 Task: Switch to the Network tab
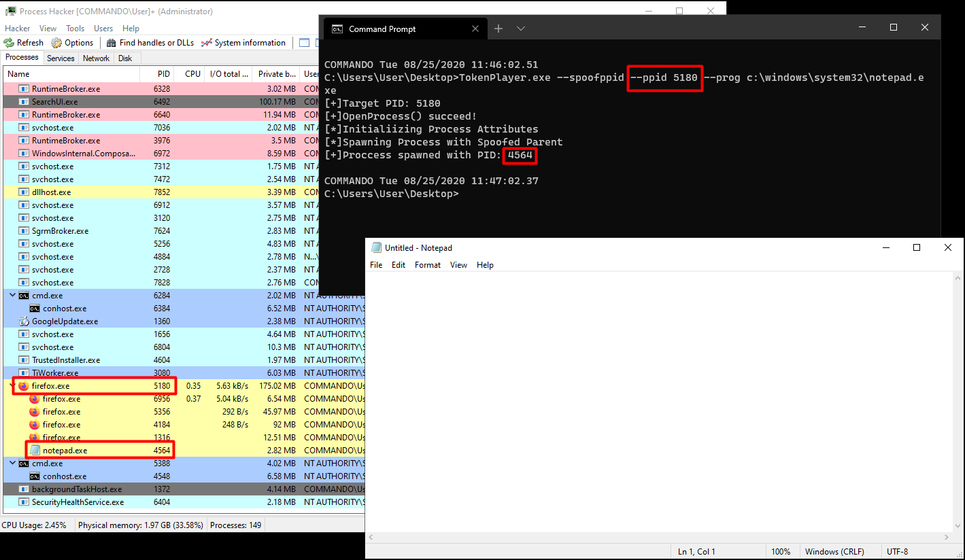96,58
